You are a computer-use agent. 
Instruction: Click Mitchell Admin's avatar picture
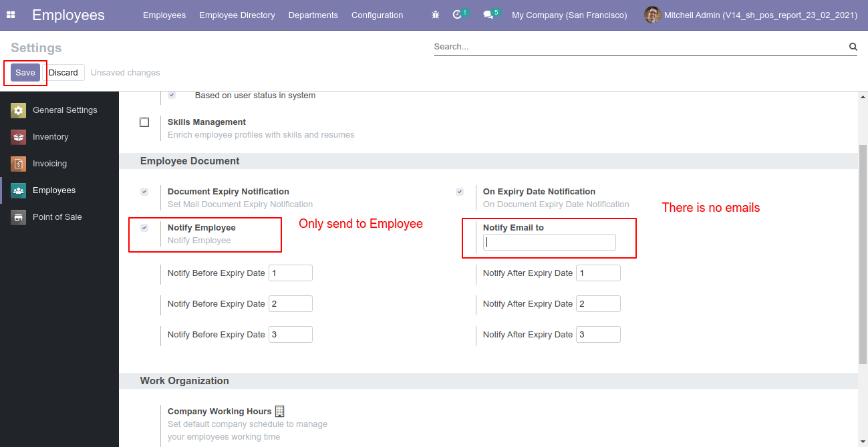click(652, 15)
